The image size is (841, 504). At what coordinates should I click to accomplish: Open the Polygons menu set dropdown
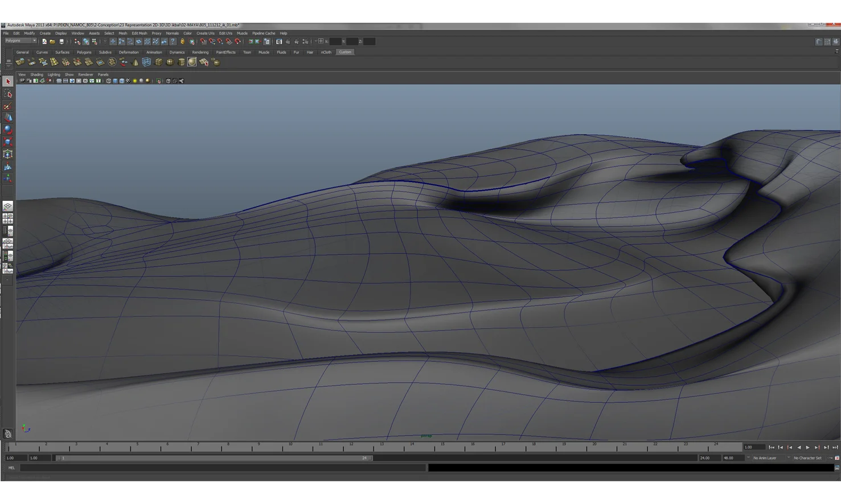click(20, 41)
